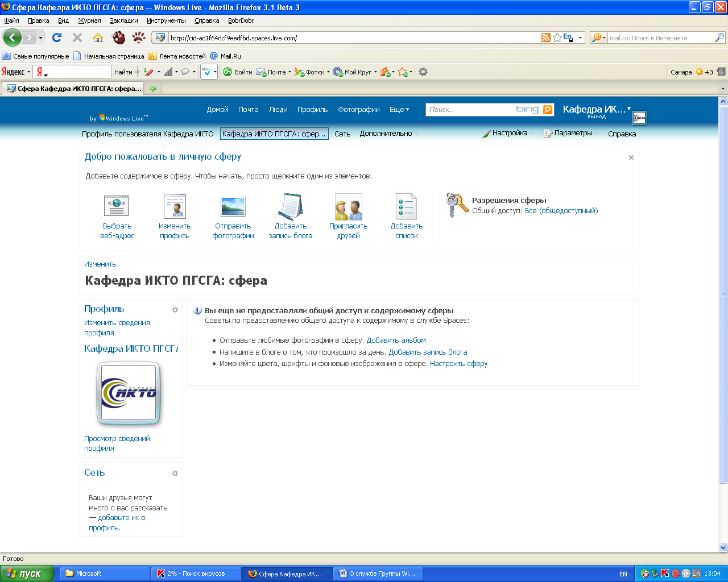Open the Параметры dropdown

tap(572, 133)
